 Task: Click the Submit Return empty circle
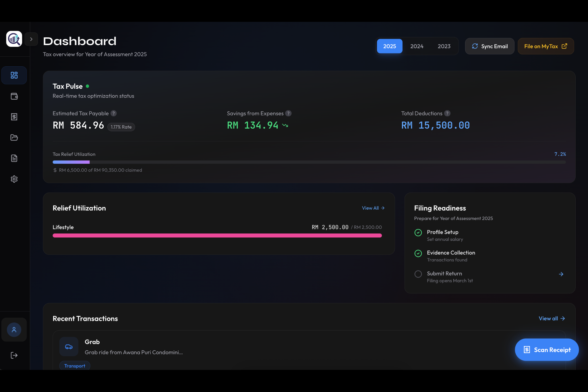click(418, 274)
